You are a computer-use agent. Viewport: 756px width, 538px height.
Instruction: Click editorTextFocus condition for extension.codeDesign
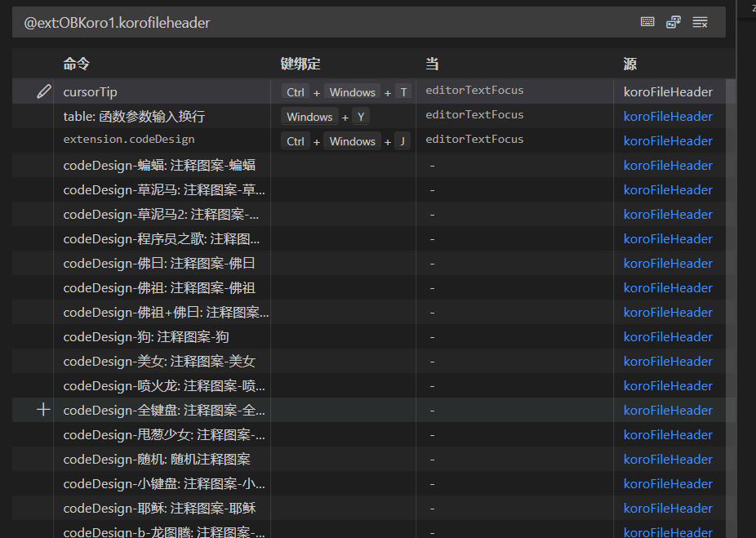474,140
